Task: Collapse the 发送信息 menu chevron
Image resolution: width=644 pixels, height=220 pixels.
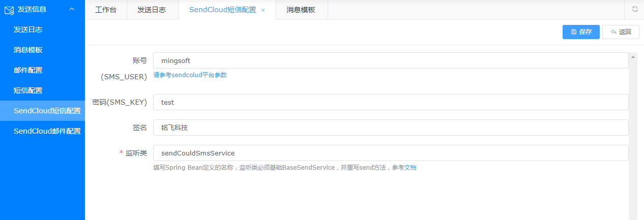Action: click(72, 9)
